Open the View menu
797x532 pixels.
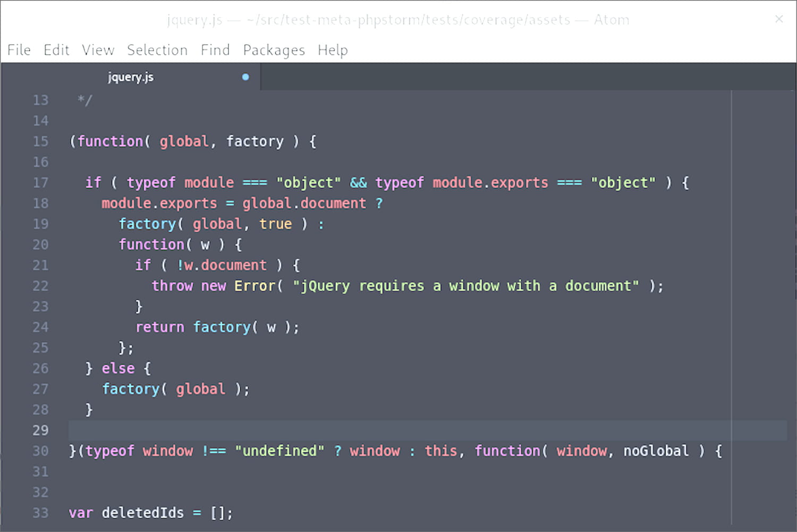[98, 49]
